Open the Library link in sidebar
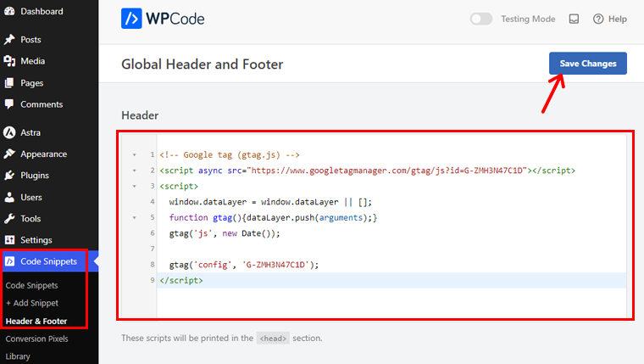 [x=18, y=356]
